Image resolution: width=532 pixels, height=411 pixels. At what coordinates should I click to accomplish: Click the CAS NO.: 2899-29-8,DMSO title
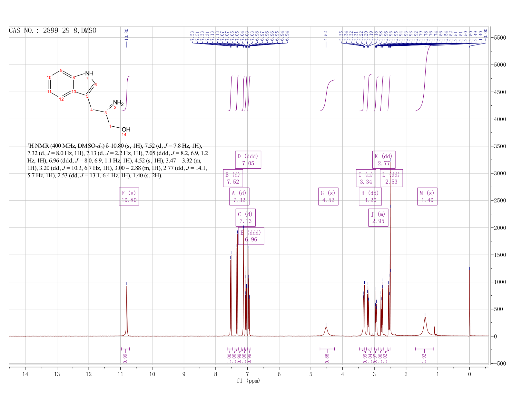pos(53,31)
